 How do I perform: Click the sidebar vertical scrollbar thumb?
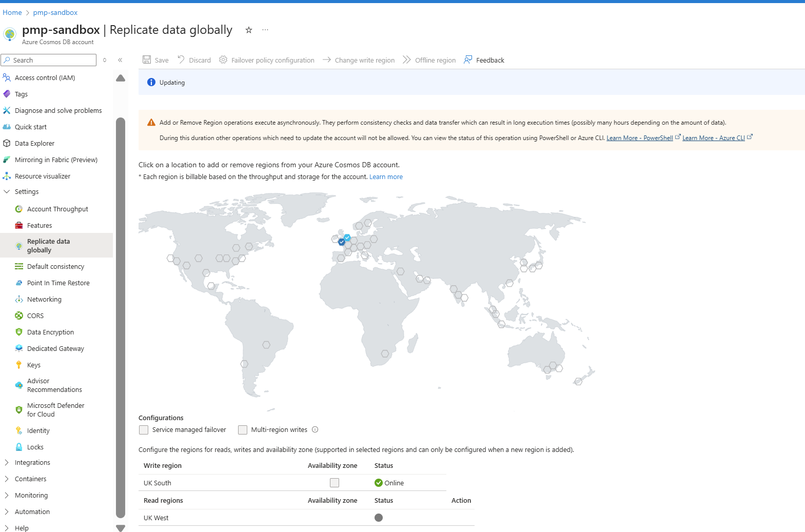pos(121,318)
